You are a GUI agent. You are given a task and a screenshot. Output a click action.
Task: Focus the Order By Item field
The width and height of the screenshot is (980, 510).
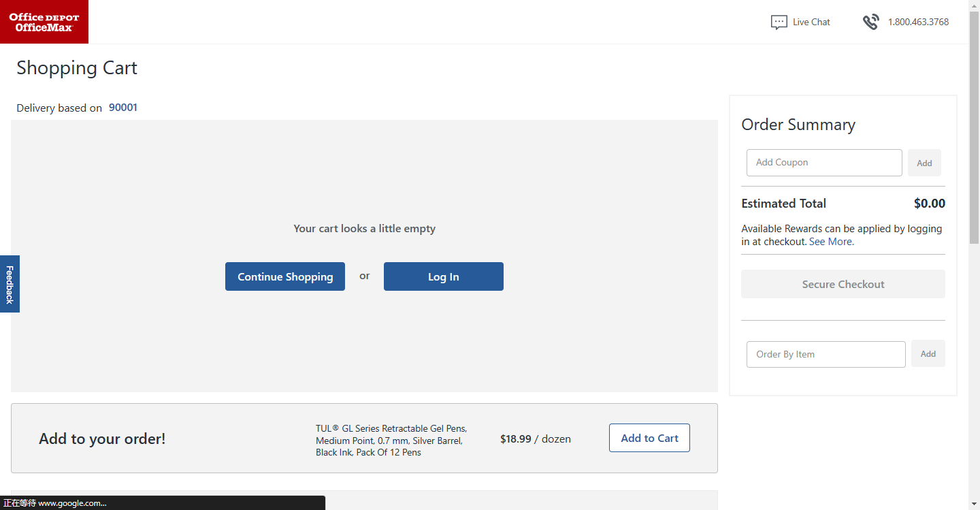tap(826, 354)
